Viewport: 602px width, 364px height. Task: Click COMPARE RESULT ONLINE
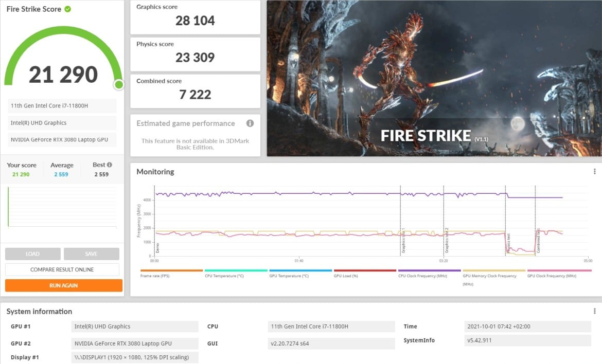62,269
